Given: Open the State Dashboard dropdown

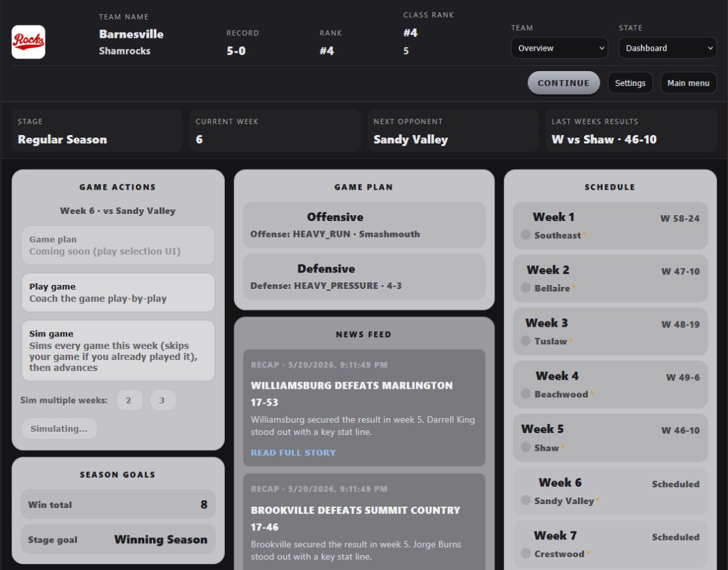Looking at the screenshot, I should [x=667, y=48].
